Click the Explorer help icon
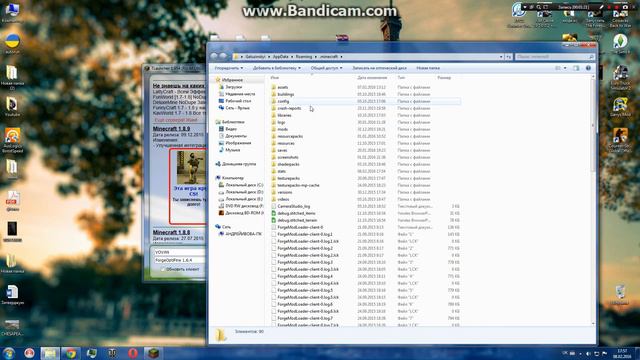 pos(588,68)
